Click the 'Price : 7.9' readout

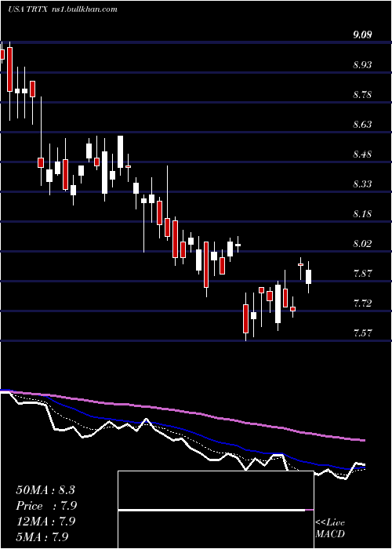click(x=46, y=506)
